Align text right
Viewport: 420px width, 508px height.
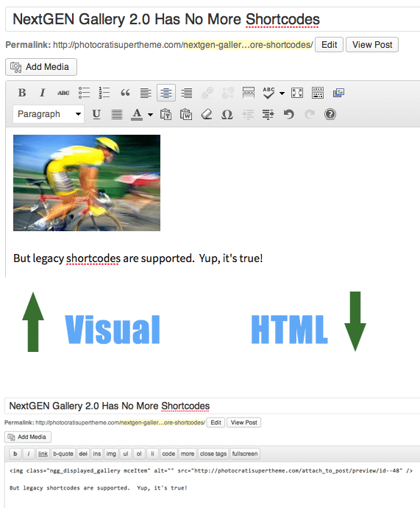pyautogui.click(x=187, y=93)
